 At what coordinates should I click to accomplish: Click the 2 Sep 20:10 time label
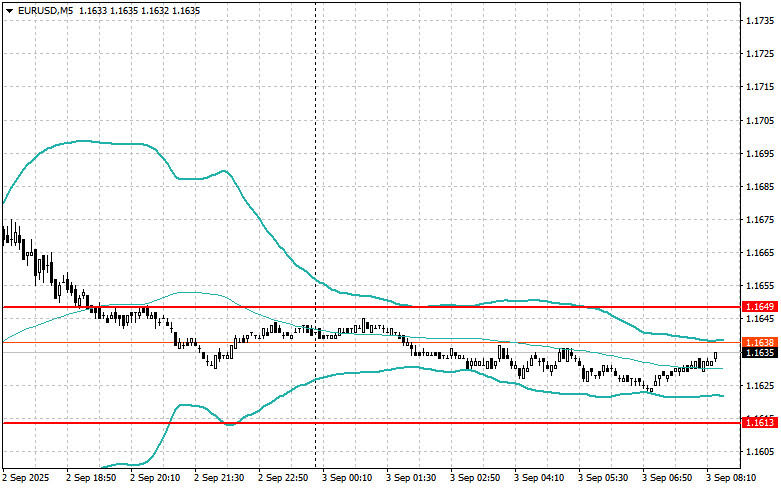tap(155, 478)
